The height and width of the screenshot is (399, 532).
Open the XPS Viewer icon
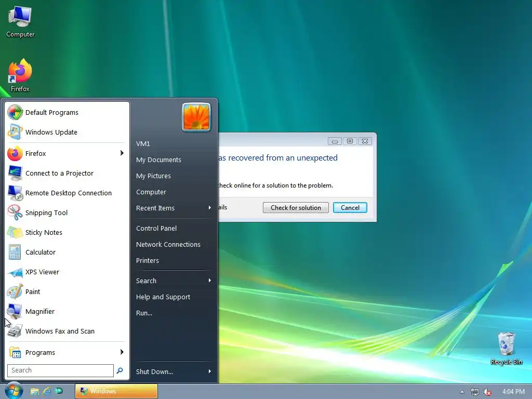15,272
